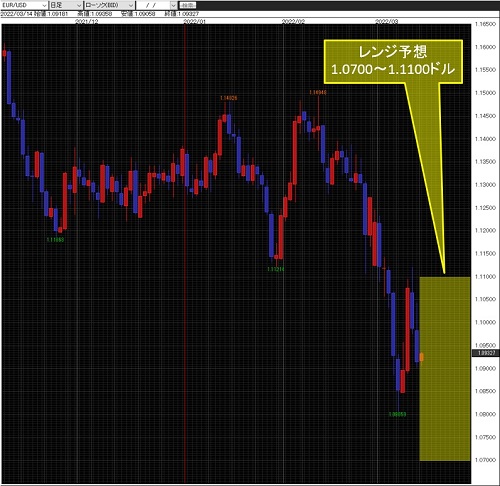500x486 pixels.
Task: Click the 1.07000 price axis label
Action: click(485, 460)
